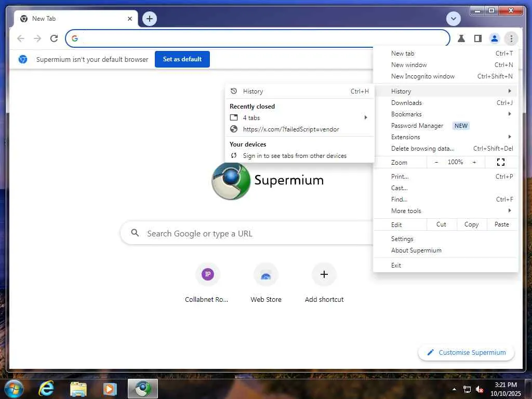Click the Supermium logo on the page
This screenshot has width=532, height=399.
pos(268,180)
